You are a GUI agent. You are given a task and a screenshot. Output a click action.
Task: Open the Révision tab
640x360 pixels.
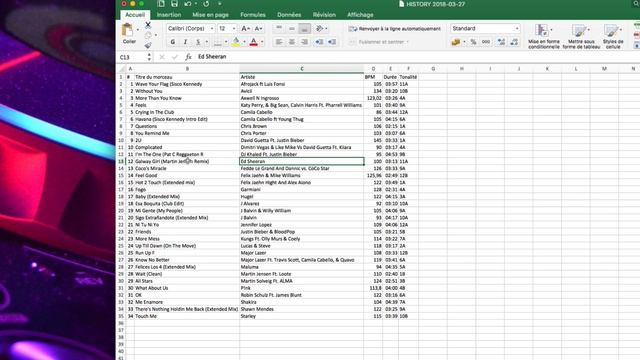324,15
